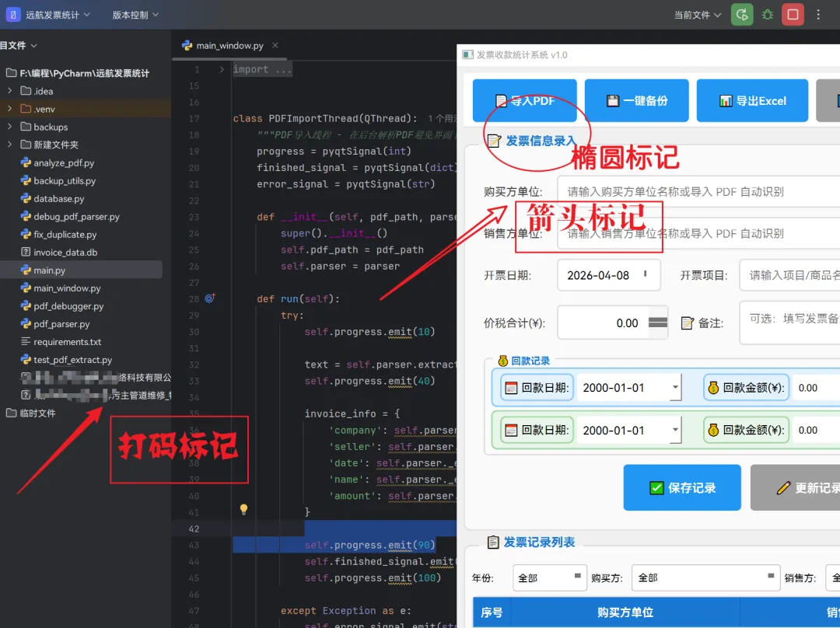Click the 购买方单位 input field
The width and height of the screenshot is (840, 628).
point(698,192)
